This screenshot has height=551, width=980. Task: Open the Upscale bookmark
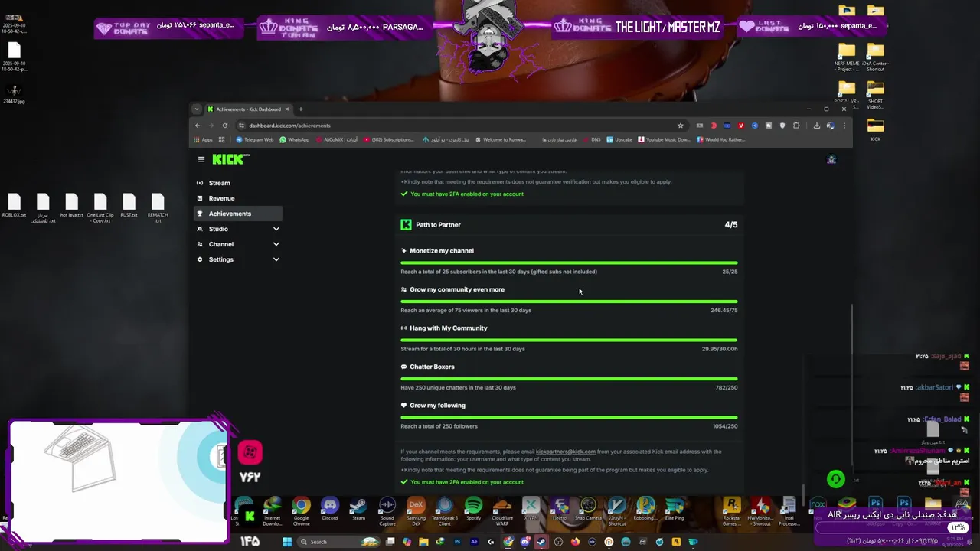pos(619,140)
